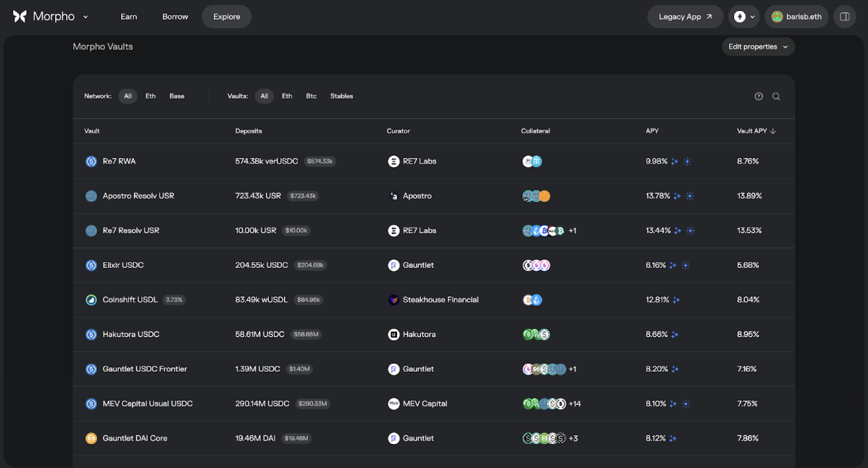Screen dimensions: 868x468
Task: Click the help question mark icon
Action: (759, 96)
